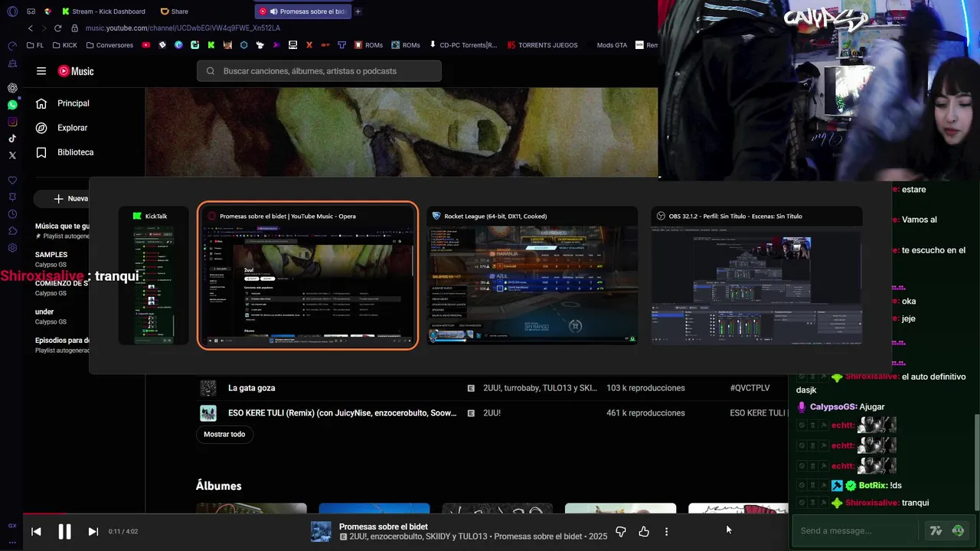Like the song with thumbs up

644,531
